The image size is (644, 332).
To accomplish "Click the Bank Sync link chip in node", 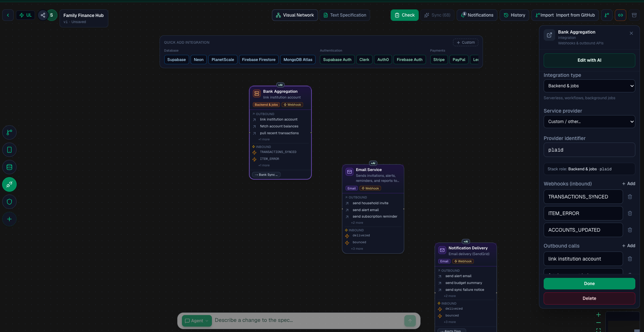I will [x=266, y=175].
